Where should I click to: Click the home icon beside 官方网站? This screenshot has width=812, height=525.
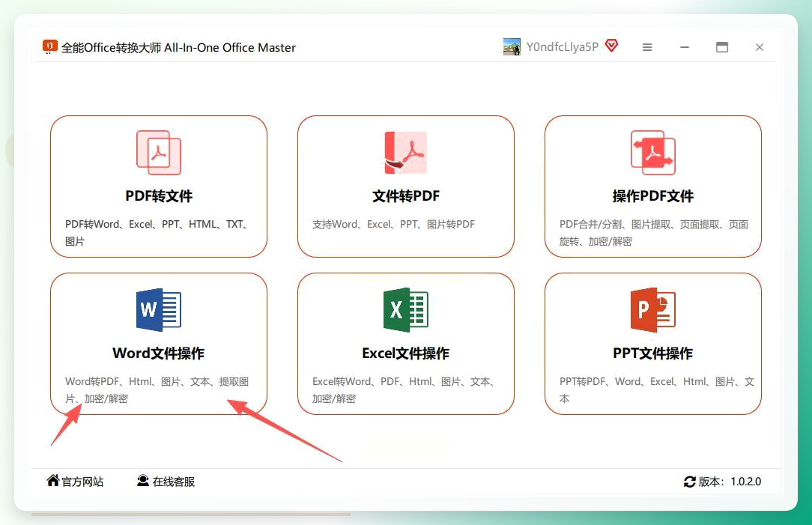53,481
